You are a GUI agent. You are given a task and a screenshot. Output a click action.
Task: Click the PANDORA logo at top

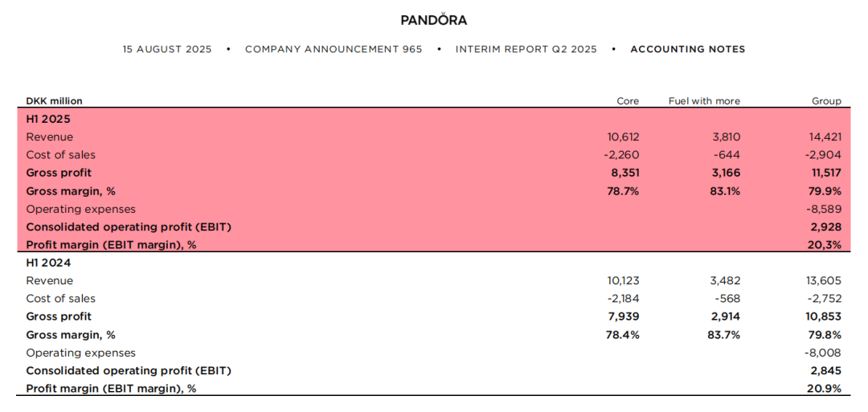pos(434,20)
